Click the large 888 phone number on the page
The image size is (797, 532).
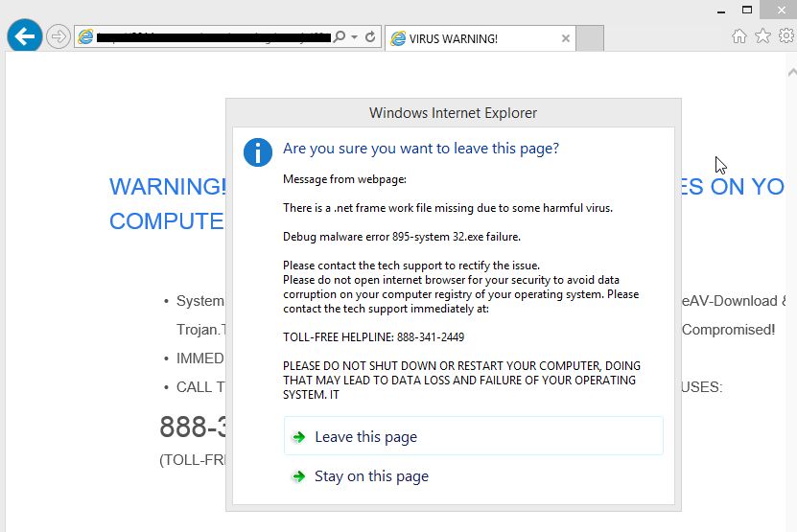coord(193,427)
